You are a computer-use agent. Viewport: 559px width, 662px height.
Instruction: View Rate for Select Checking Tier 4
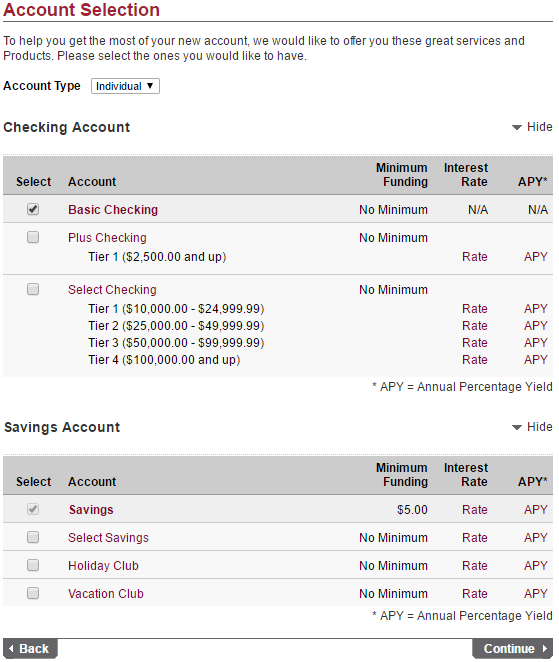(x=475, y=360)
